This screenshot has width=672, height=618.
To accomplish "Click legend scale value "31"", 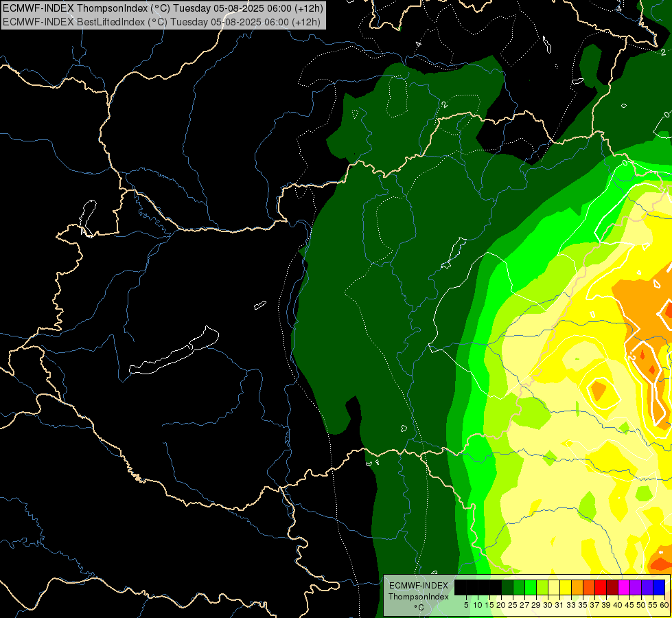I will click(x=559, y=605).
